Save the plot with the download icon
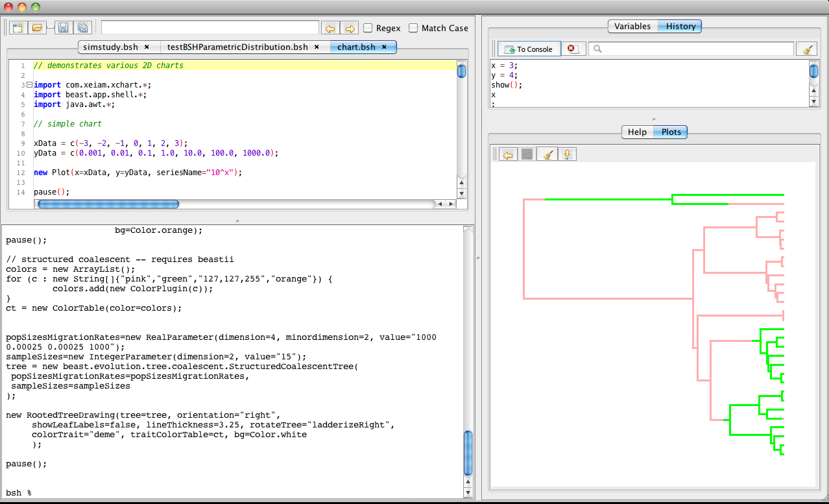 coord(567,154)
